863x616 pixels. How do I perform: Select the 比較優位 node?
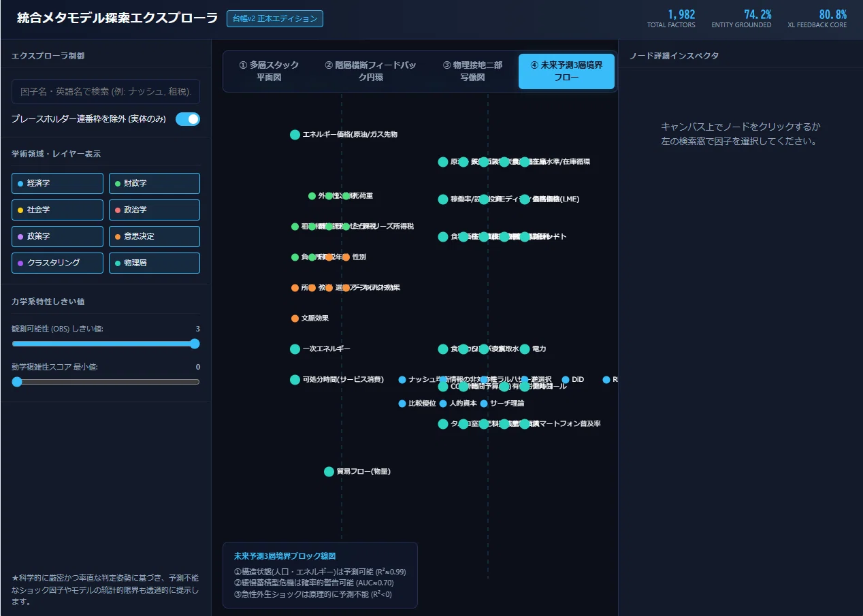pyautogui.click(x=402, y=404)
